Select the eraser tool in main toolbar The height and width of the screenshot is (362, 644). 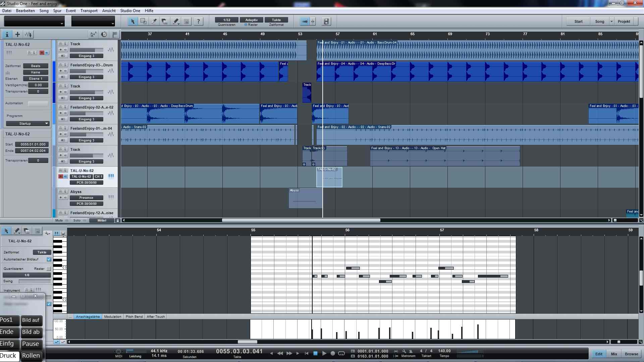[165, 21]
